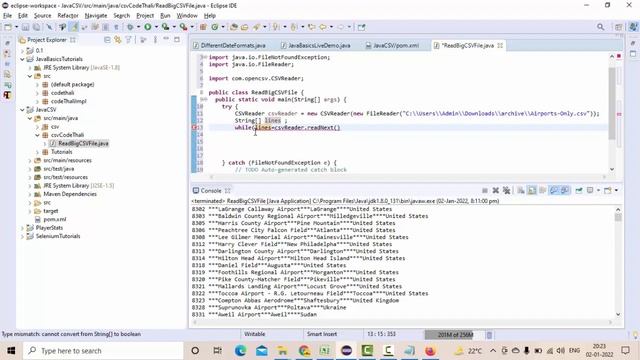Click Open Console icon in Console toolbar

coord(608,190)
